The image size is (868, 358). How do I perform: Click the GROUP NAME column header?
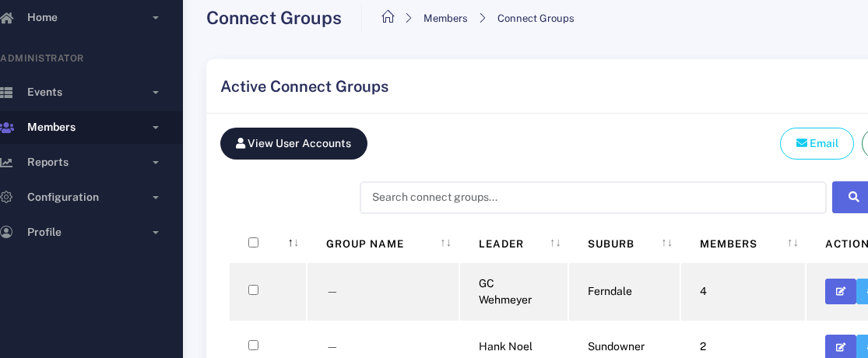pyautogui.click(x=365, y=244)
